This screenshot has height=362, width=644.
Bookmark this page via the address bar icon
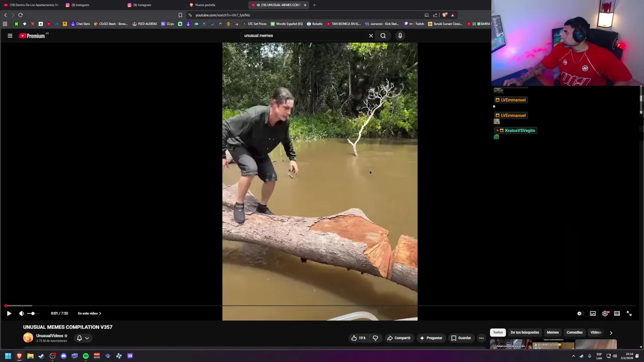point(180,15)
